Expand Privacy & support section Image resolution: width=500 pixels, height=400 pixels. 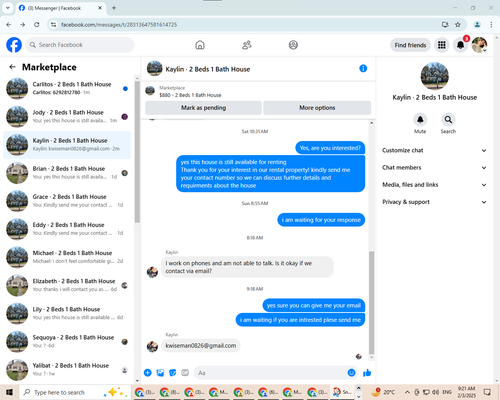tap(434, 202)
